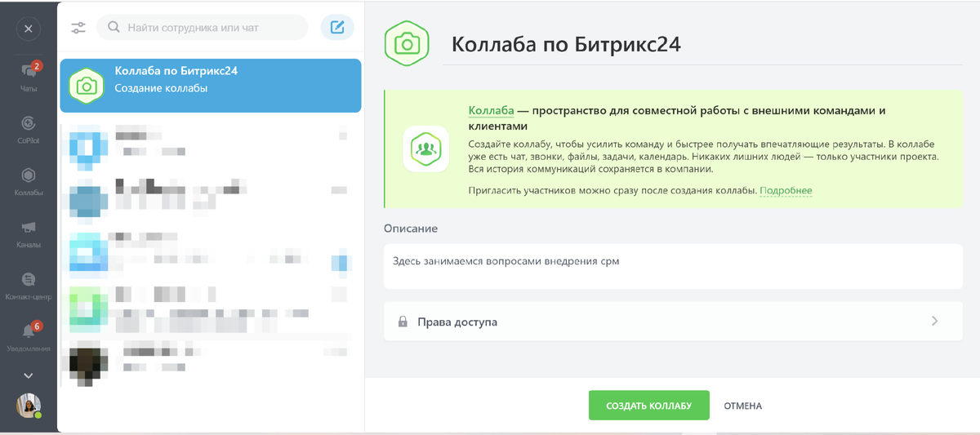Open the Уведомления bell in the sidebar
The height and width of the screenshot is (435, 980).
click(x=29, y=336)
